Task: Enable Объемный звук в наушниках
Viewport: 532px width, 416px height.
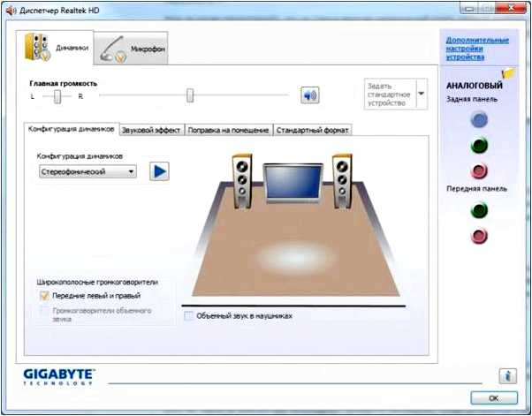Action: tap(188, 316)
